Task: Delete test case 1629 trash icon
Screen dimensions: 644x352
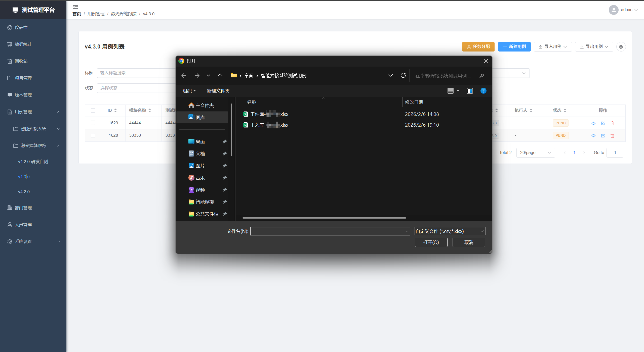Action: (x=612, y=123)
